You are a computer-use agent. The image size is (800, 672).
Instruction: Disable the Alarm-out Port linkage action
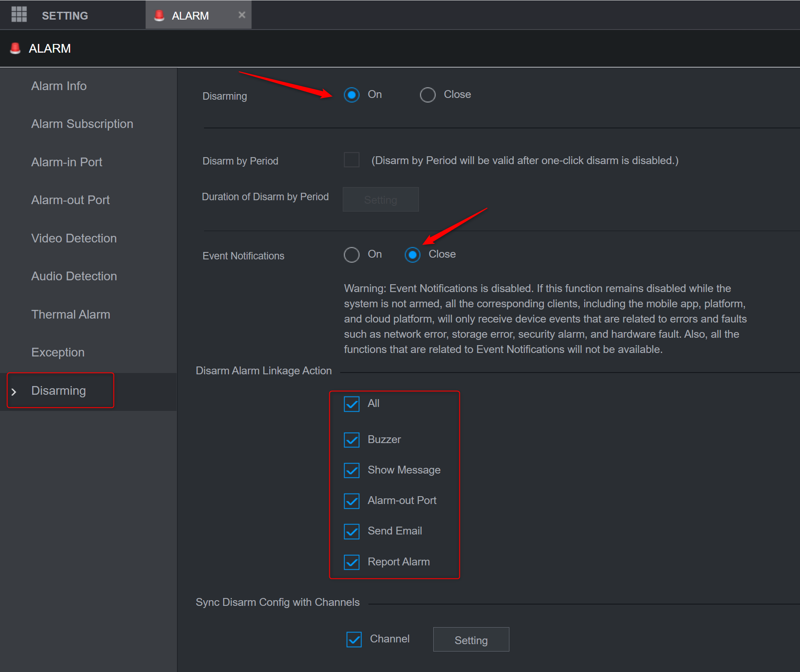point(351,501)
